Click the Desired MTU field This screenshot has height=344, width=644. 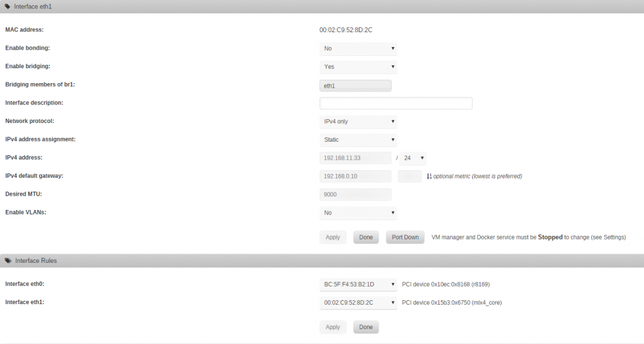pos(355,195)
